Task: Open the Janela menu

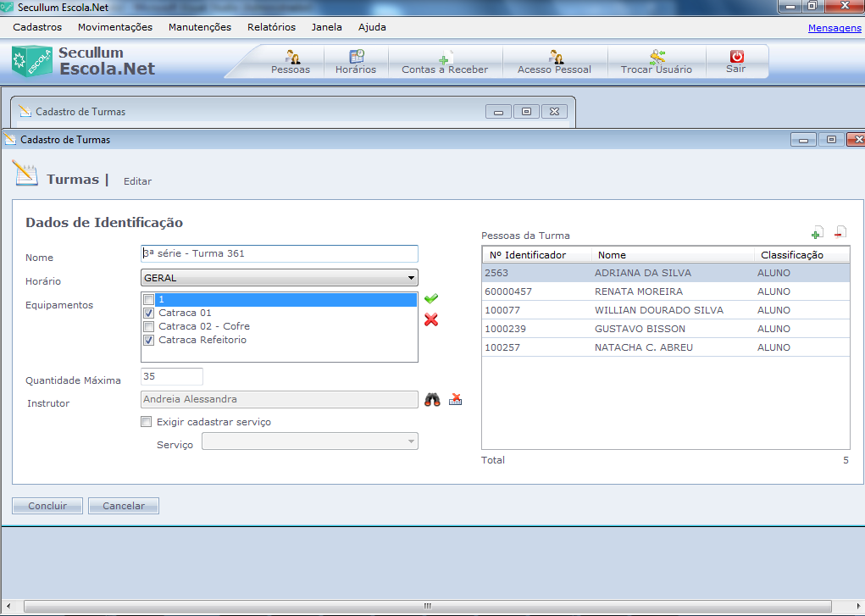Action: [326, 27]
